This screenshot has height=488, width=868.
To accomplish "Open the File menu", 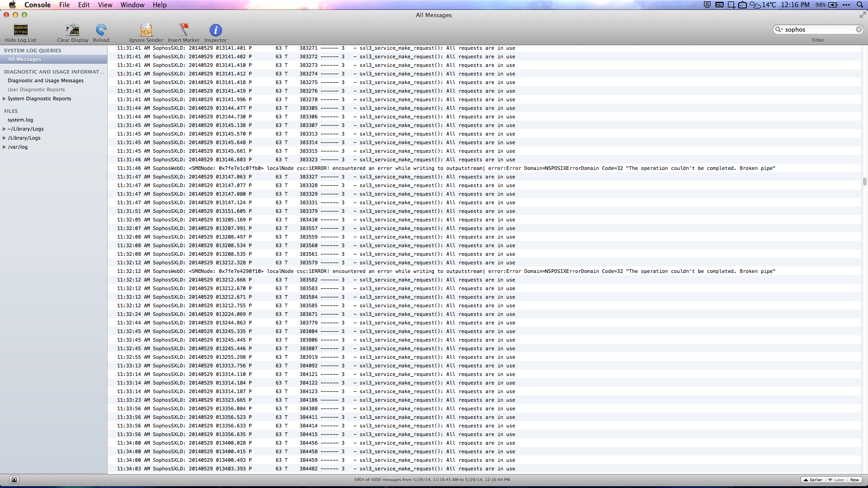I will pos(65,5).
